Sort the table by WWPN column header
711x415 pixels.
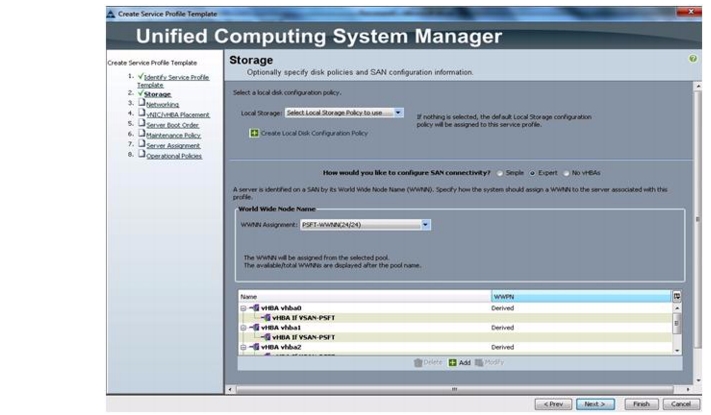[581, 297]
